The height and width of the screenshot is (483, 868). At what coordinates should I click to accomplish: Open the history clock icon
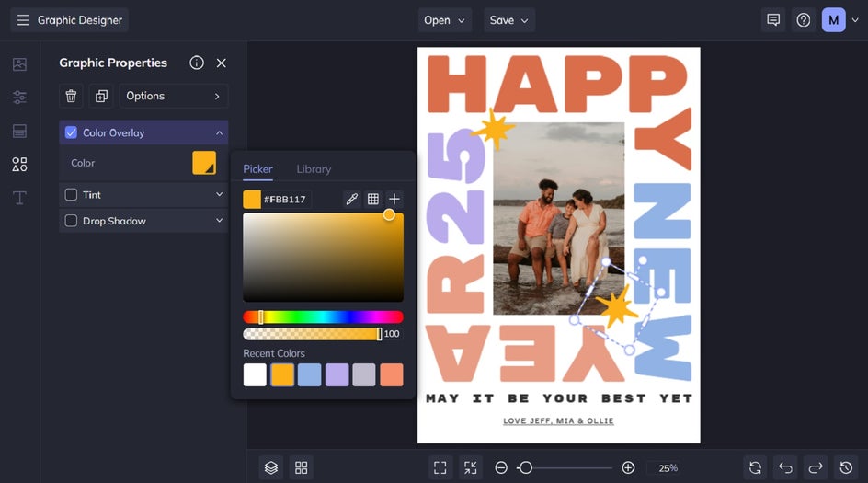point(846,468)
